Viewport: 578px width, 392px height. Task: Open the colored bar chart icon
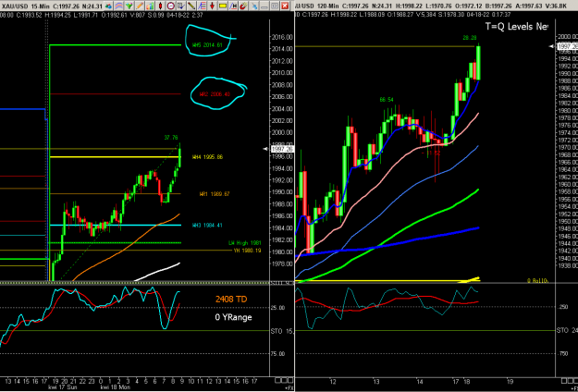click(x=150, y=6)
